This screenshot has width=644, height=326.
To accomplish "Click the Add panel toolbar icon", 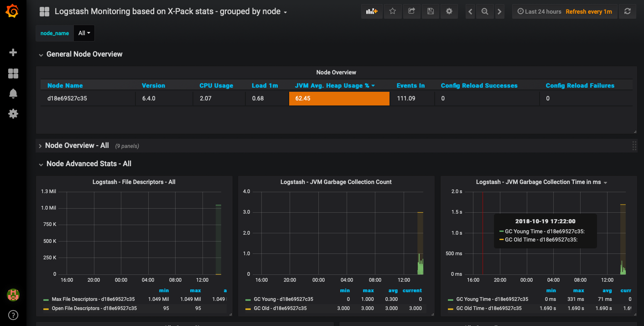I will (372, 11).
